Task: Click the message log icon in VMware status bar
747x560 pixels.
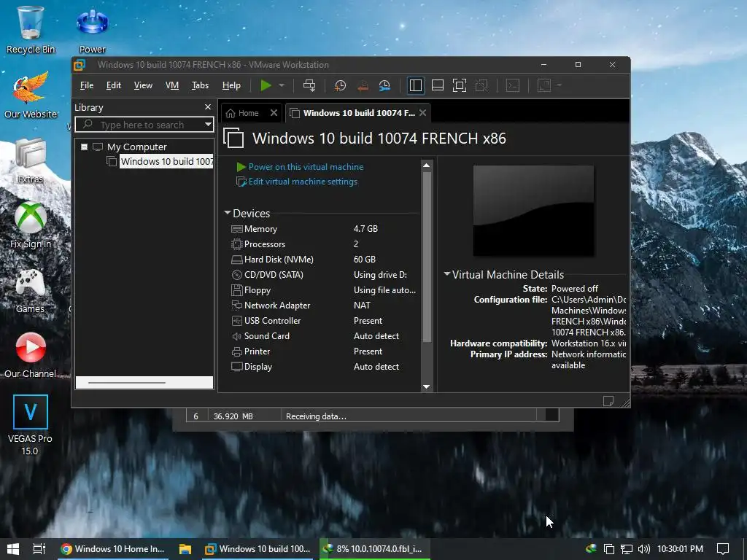Action: 608,400
